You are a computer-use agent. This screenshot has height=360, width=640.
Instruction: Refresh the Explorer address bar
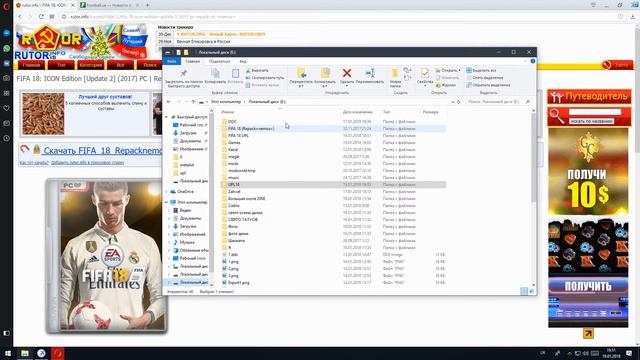[x=458, y=102]
